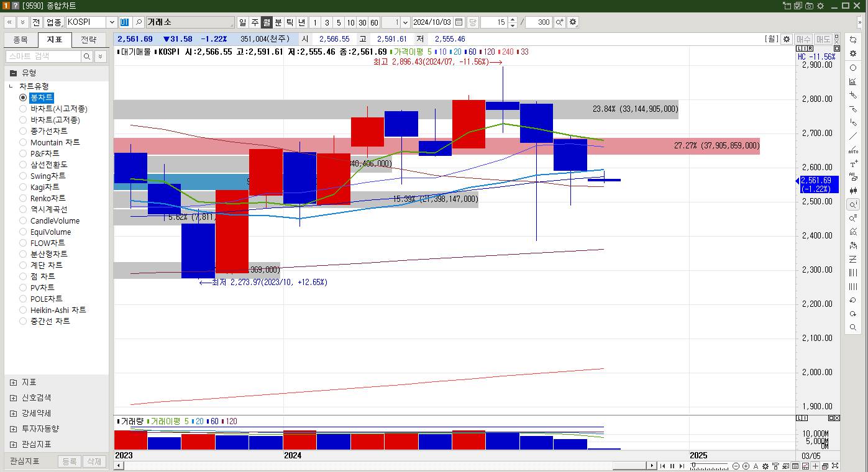Click the chart settings gear next to [월]

pos(787,39)
